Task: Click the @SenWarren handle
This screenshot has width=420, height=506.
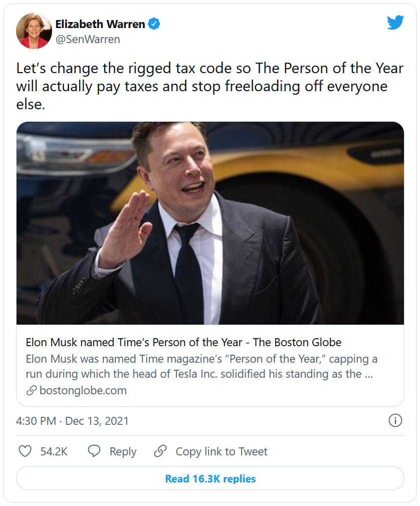Action: [x=88, y=39]
